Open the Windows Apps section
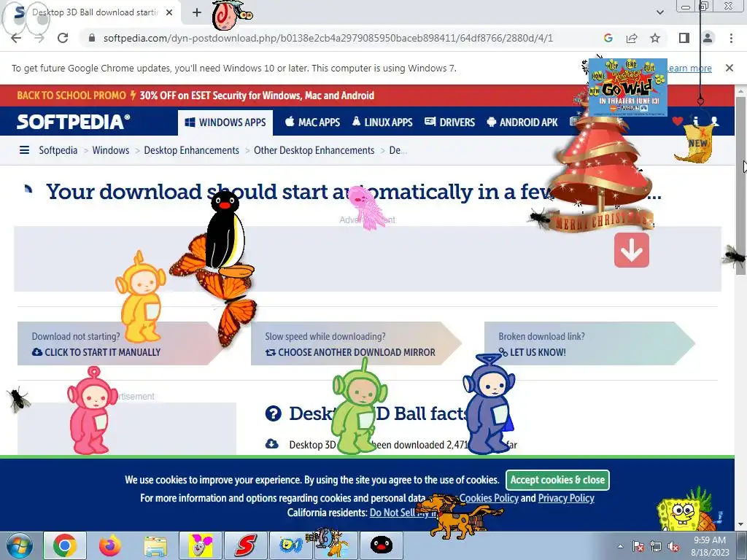The height and width of the screenshot is (560, 747). pyautogui.click(x=225, y=122)
